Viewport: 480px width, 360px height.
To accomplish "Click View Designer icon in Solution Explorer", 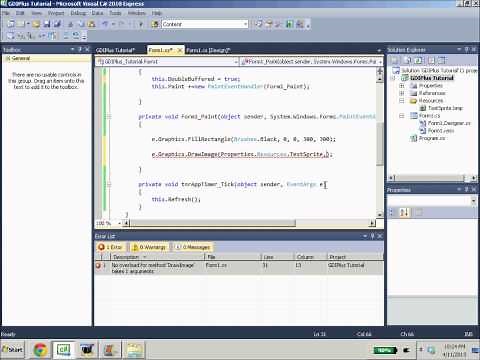I will pos(442,60).
